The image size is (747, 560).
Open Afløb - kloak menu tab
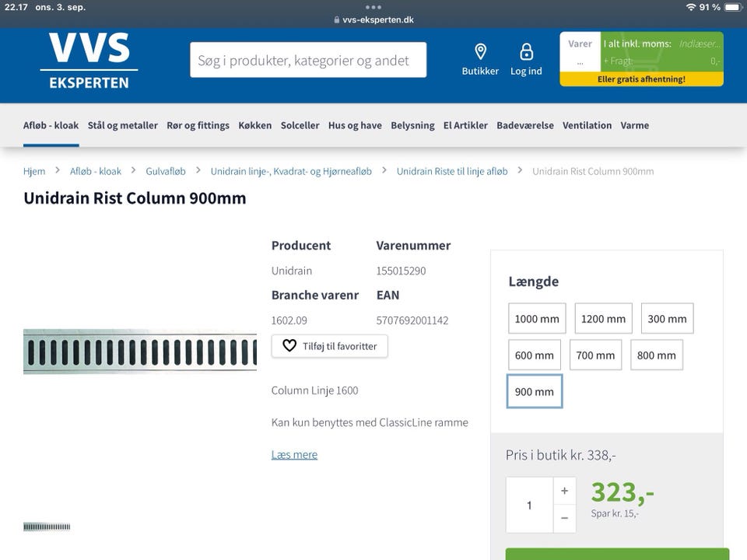pyautogui.click(x=51, y=125)
